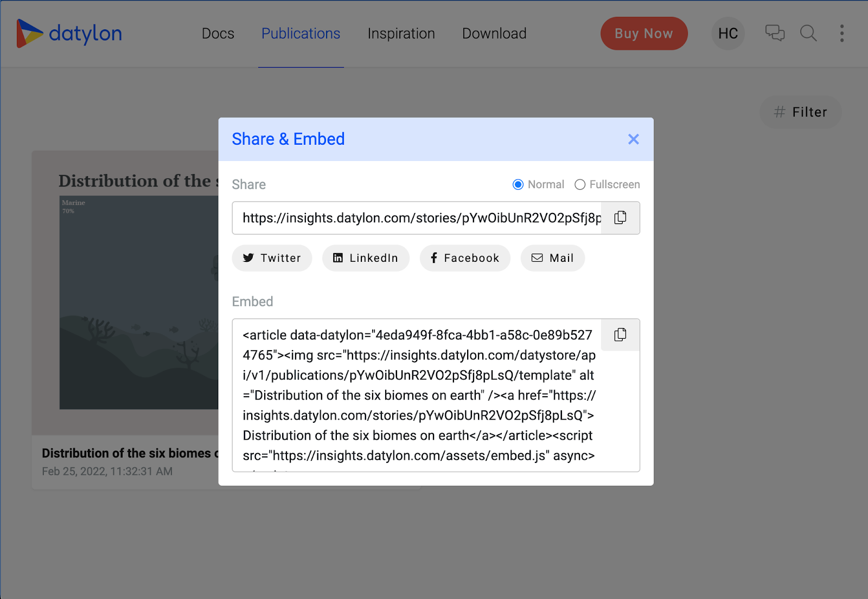Screen dimensions: 868x599
Task: Click the 'Embed' section label
Action: 252,301
